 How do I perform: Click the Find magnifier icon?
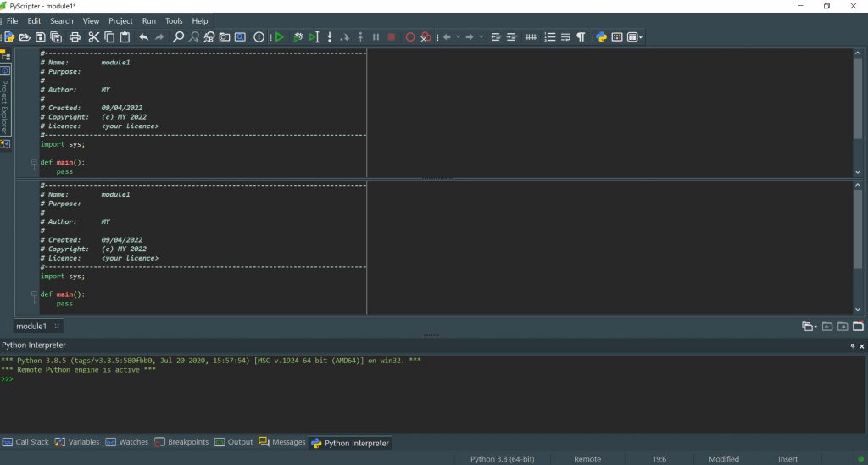tap(178, 37)
